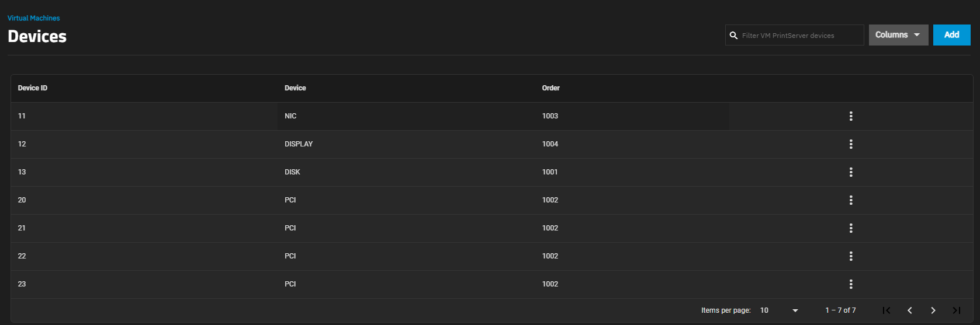Open the options menu for DISPLAY device 12

[851, 144]
